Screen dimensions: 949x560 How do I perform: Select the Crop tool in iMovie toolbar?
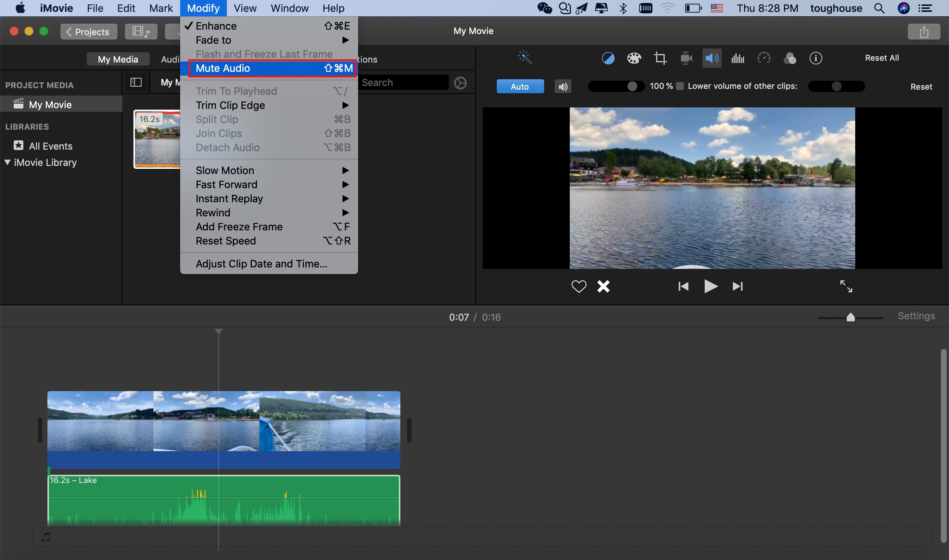[659, 59]
